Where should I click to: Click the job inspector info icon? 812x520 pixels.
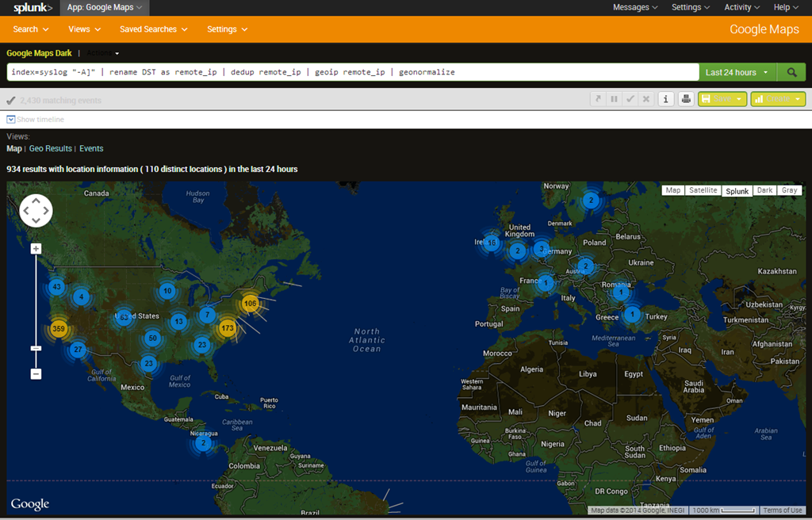(x=666, y=99)
